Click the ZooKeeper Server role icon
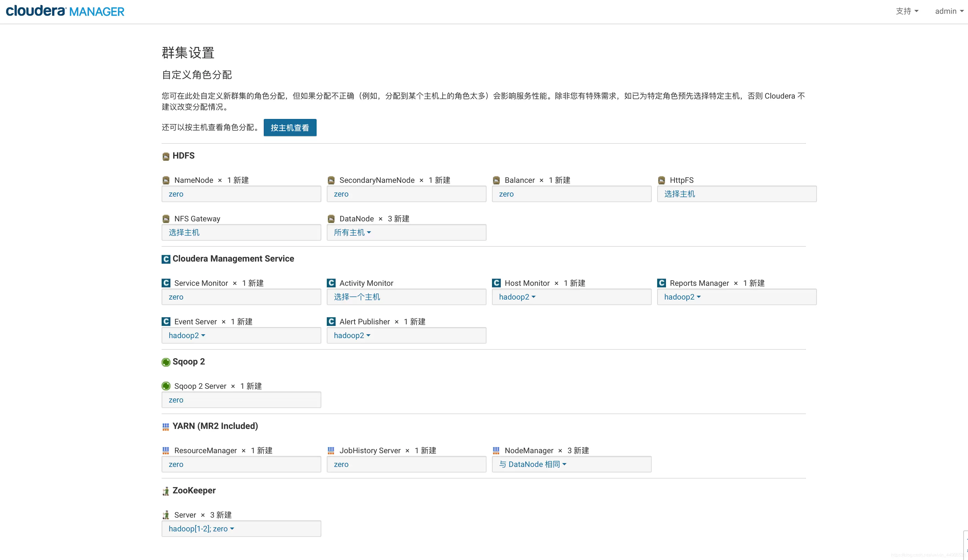This screenshot has height=560, width=968. coord(166,515)
